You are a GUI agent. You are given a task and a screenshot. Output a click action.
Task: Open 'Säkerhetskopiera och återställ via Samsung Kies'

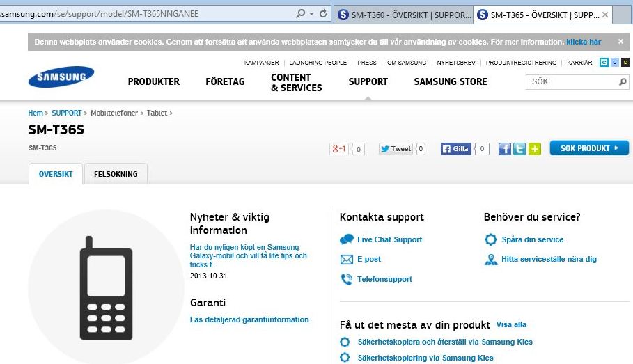click(445, 342)
